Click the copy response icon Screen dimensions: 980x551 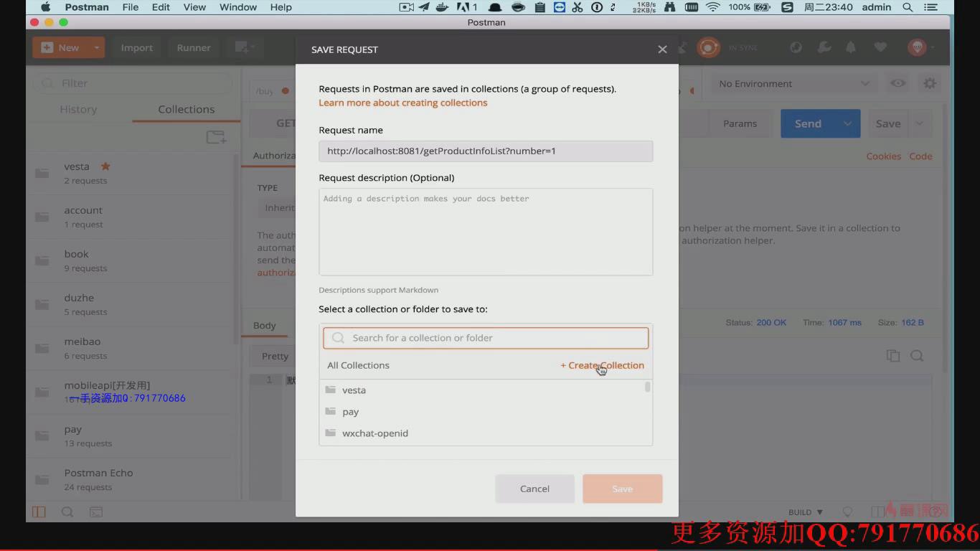[892, 356]
